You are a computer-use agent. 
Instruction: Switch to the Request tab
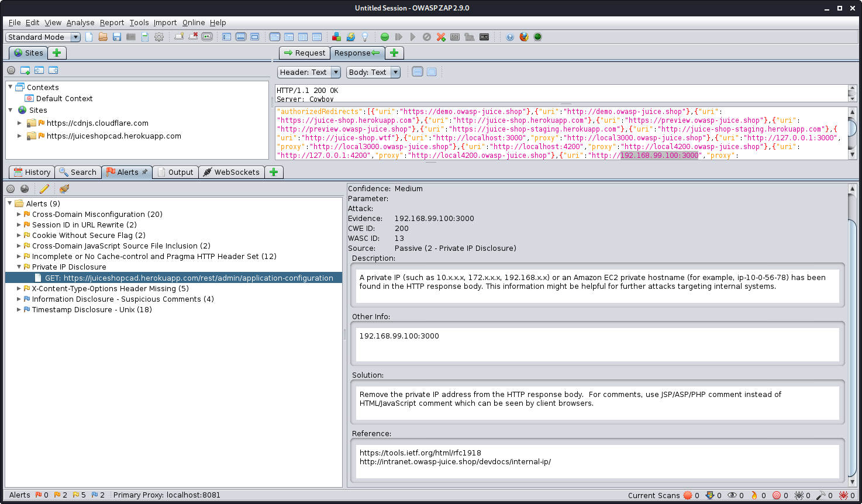click(304, 53)
